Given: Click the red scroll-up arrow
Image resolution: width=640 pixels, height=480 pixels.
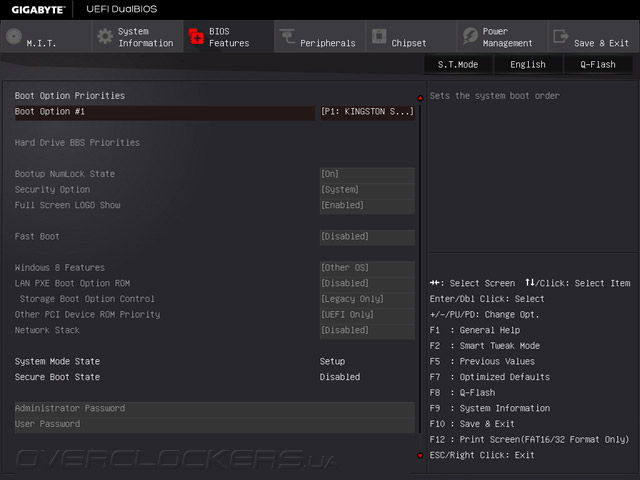Looking at the screenshot, I should pos(420,98).
